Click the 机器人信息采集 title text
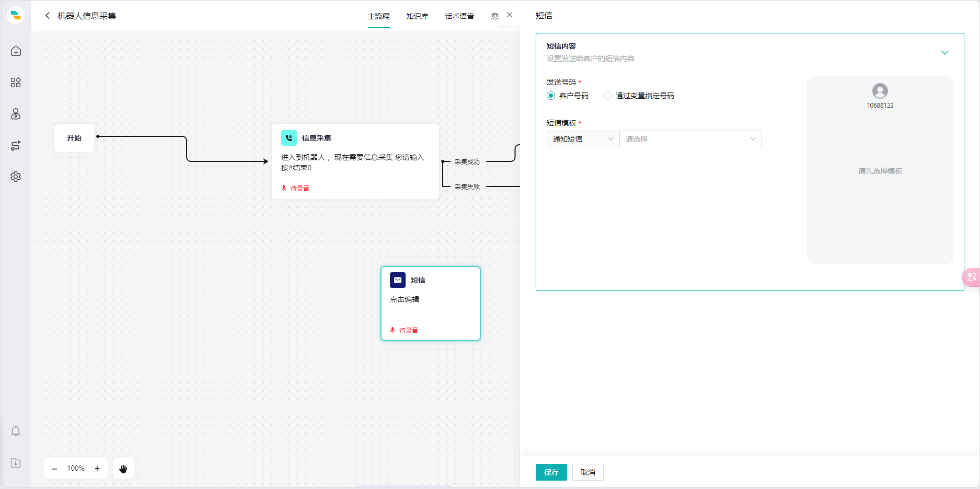Screen dimensions: 980x489 pyautogui.click(x=87, y=16)
